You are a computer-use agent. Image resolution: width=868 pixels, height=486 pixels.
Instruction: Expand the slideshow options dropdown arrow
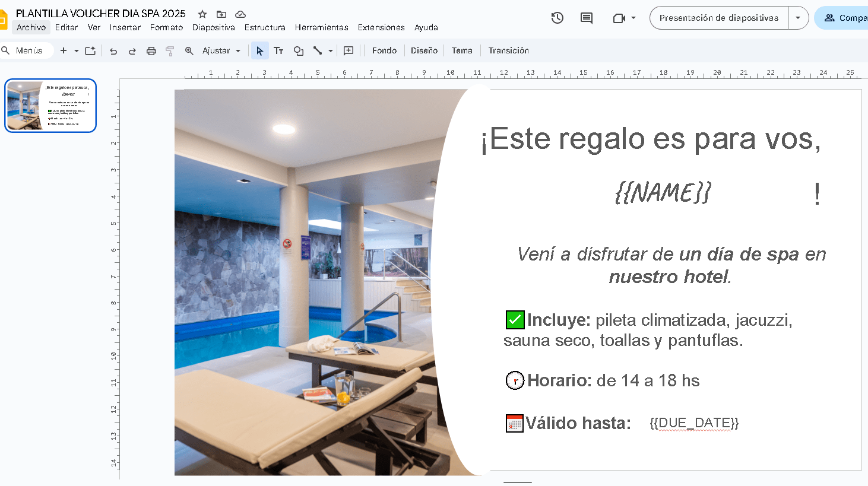tap(798, 18)
